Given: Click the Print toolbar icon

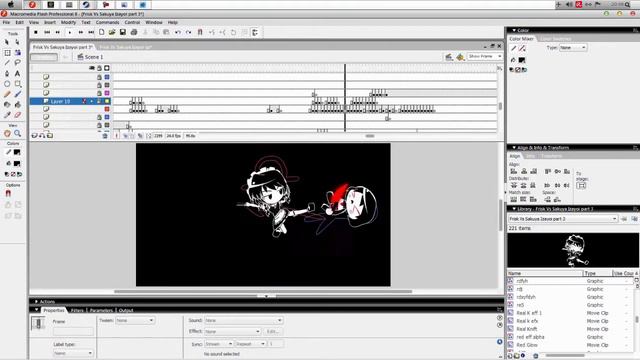Looking at the screenshot, I should tap(133, 32).
